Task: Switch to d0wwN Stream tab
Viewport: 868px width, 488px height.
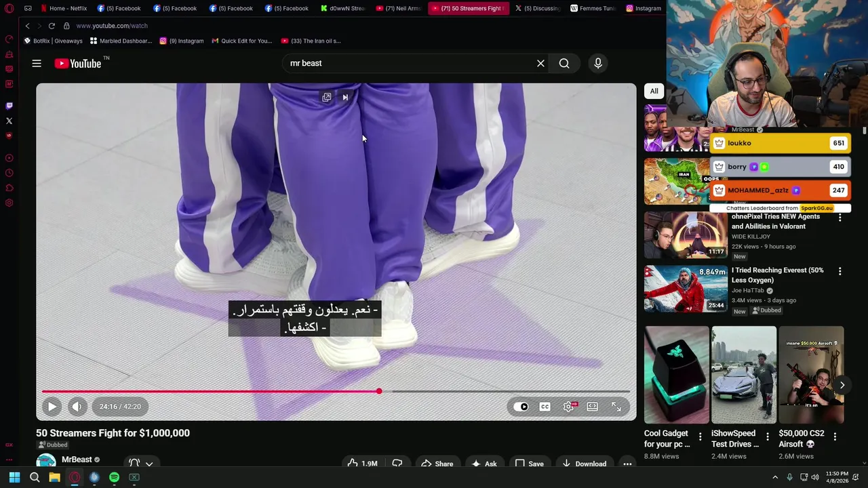Action: click(342, 8)
